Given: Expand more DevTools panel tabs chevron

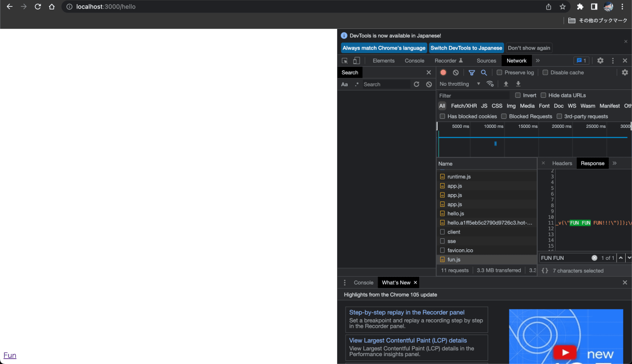Looking at the screenshot, I should [x=538, y=60].
